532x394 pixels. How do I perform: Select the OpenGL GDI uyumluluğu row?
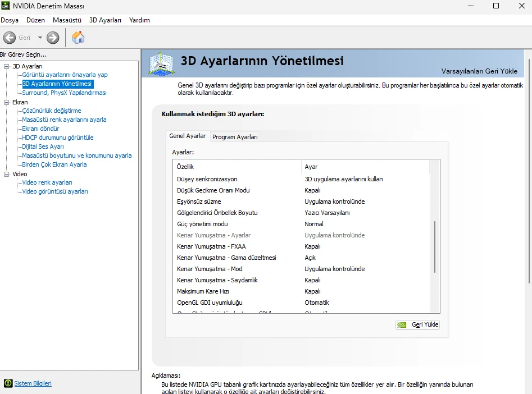[x=302, y=303]
